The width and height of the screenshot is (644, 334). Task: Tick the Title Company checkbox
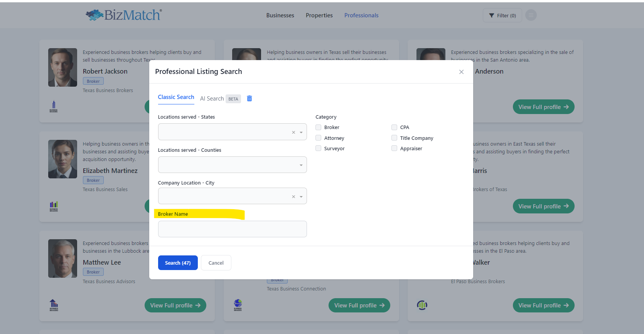(394, 138)
